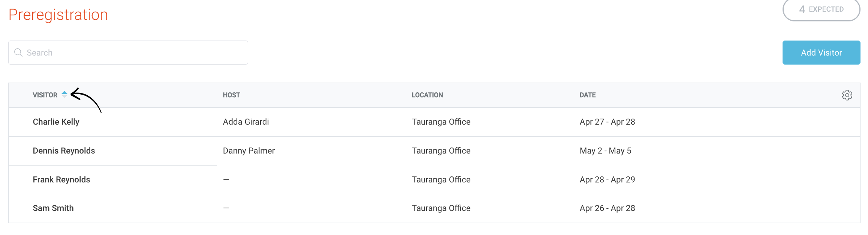Viewport: 868px width, 235px height.
Task: Click Tauranga Office in Dennis Reynolds' row
Action: (x=441, y=151)
